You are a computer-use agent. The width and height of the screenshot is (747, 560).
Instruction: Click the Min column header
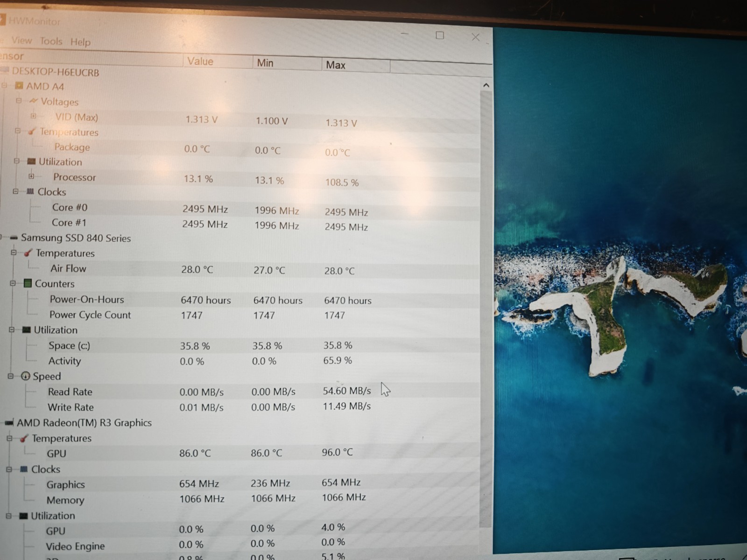[x=287, y=63]
